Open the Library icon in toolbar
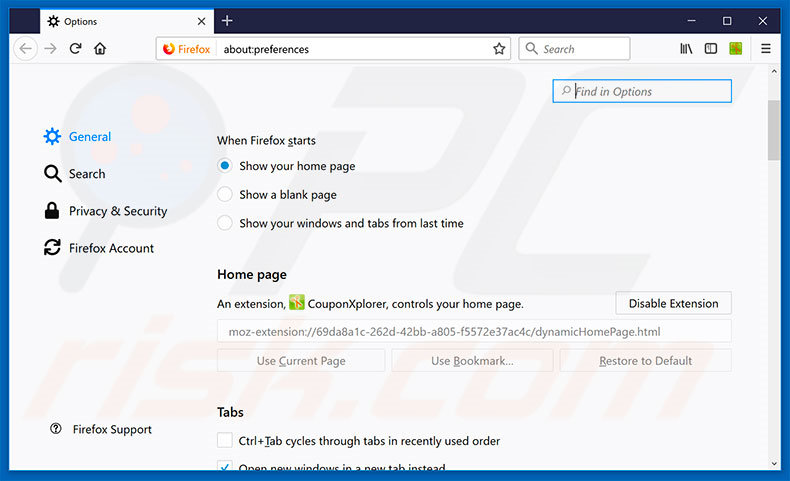The width and height of the screenshot is (790, 481). tap(686, 49)
